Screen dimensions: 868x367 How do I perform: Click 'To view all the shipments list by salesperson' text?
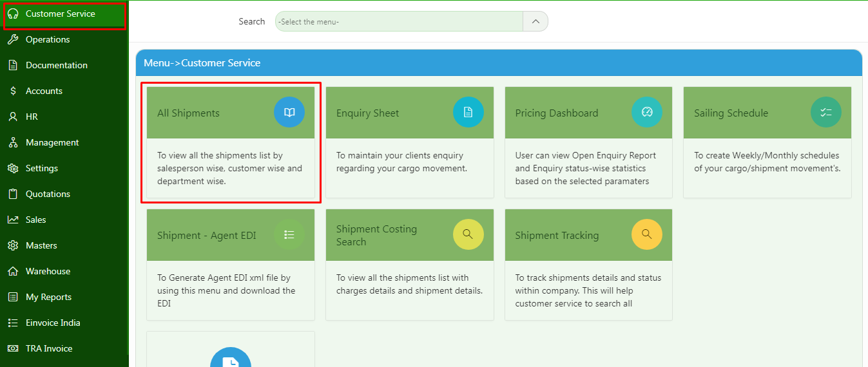pyautogui.click(x=229, y=168)
